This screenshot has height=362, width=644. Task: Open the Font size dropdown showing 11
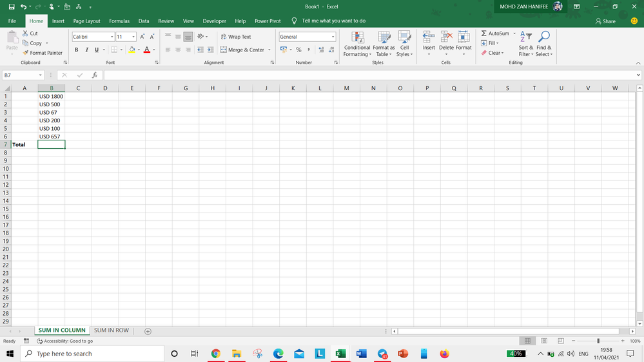[x=133, y=37]
